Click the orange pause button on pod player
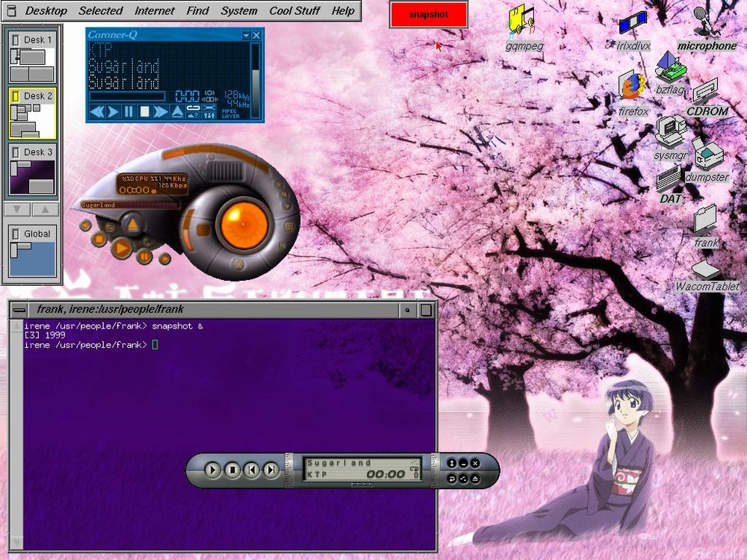 (x=144, y=257)
